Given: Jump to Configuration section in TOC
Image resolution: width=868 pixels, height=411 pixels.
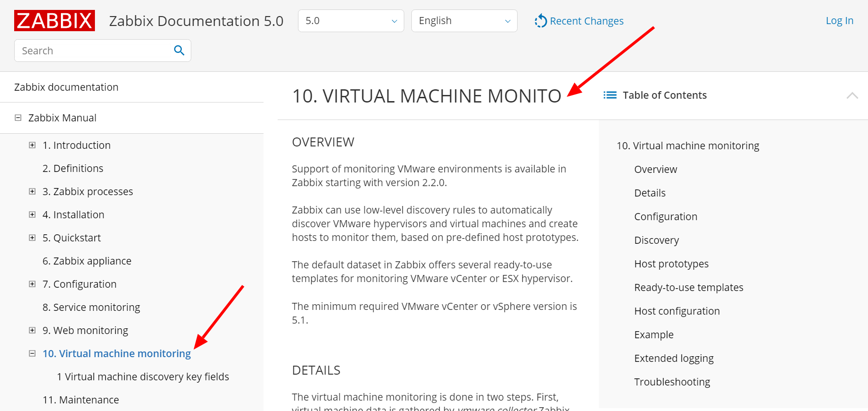Looking at the screenshot, I should 665,216.
